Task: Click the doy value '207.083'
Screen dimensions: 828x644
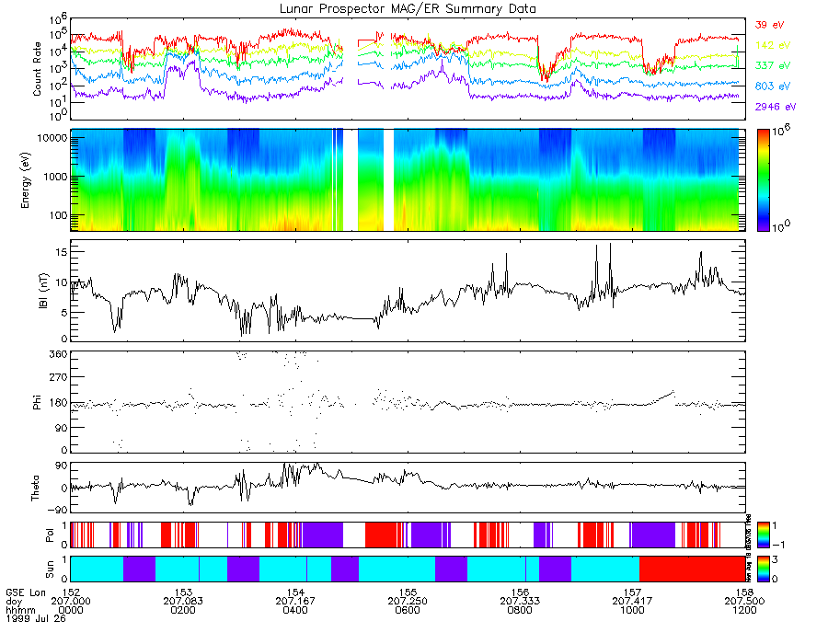Action: coord(183,602)
